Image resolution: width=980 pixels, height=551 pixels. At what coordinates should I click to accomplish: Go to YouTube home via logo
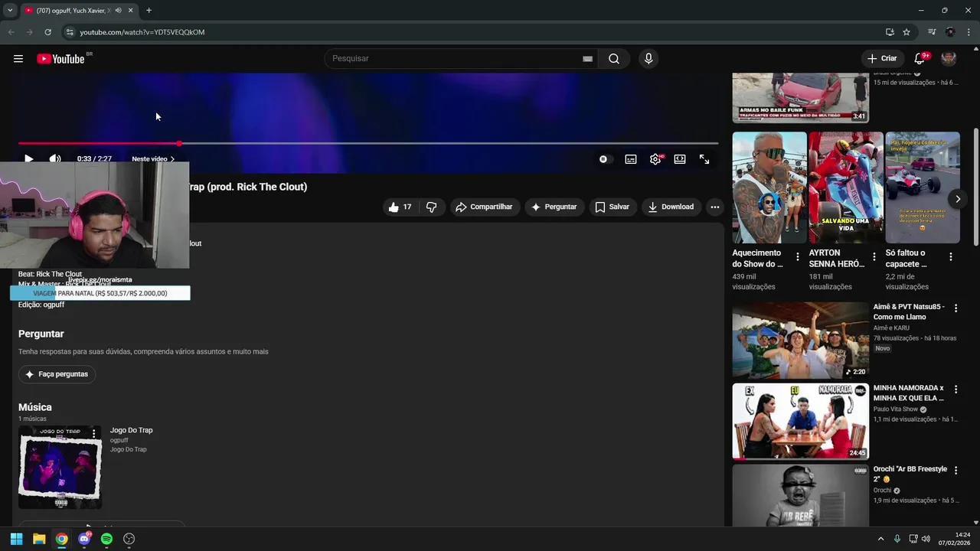point(60,59)
